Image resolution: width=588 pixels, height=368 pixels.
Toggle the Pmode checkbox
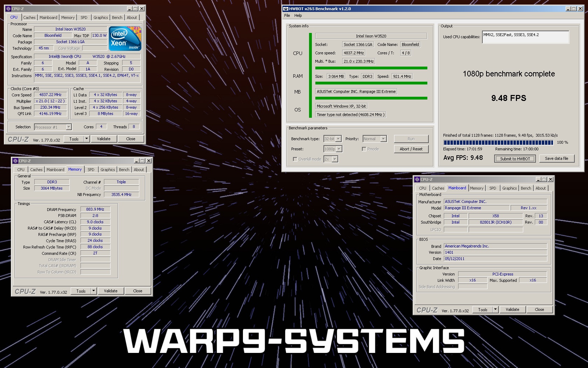(364, 149)
